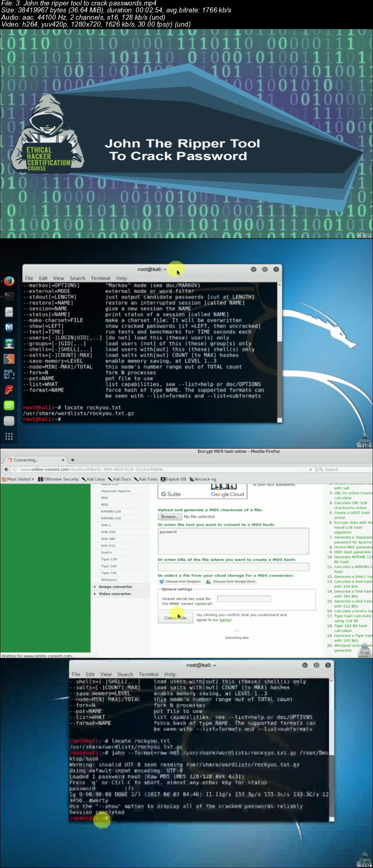Open the red F Faraday dock icon
This screenshot has width=373, height=868.
point(9,390)
